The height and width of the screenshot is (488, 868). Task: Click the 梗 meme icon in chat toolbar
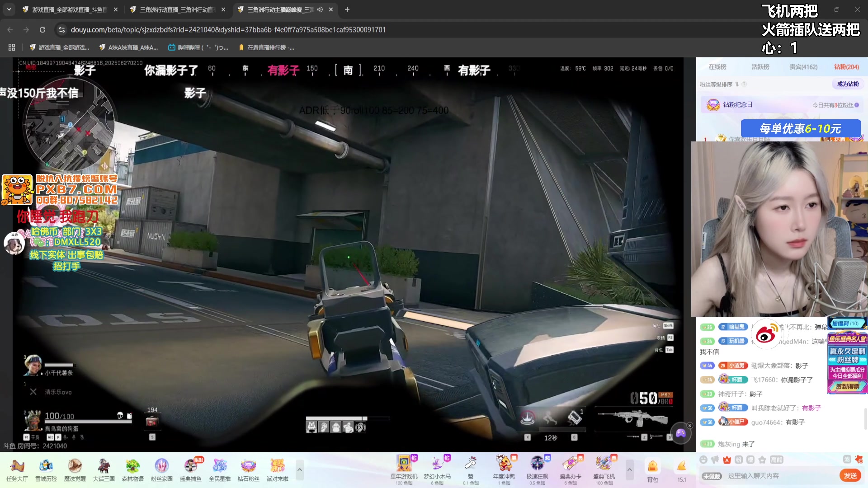pyautogui.click(x=750, y=460)
